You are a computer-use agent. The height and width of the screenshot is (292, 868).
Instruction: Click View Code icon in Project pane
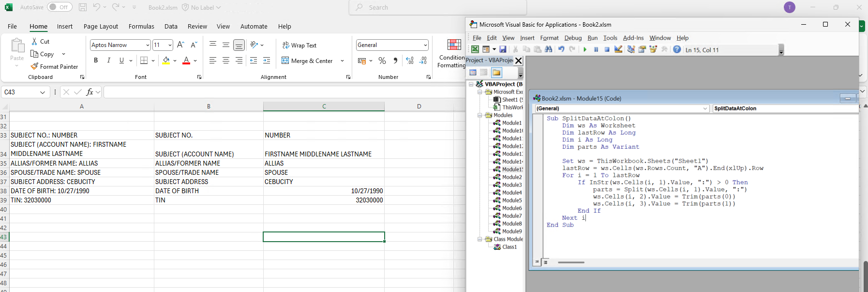click(473, 73)
